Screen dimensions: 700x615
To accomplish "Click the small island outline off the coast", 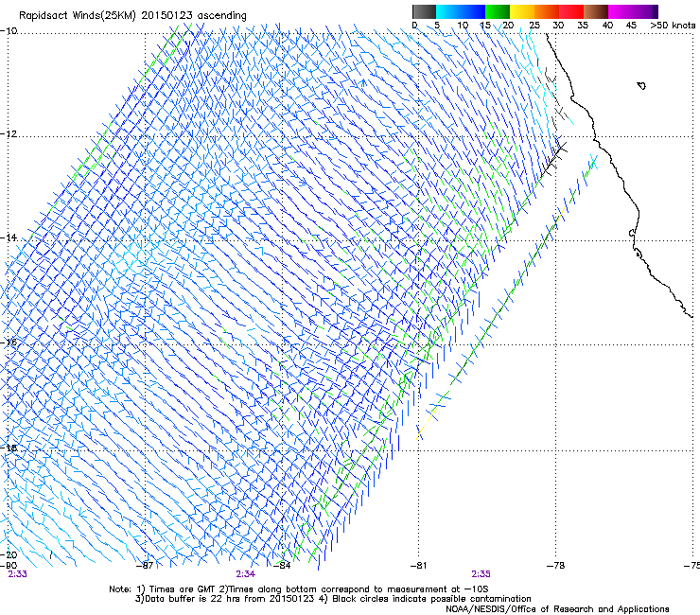I will pos(641,85).
